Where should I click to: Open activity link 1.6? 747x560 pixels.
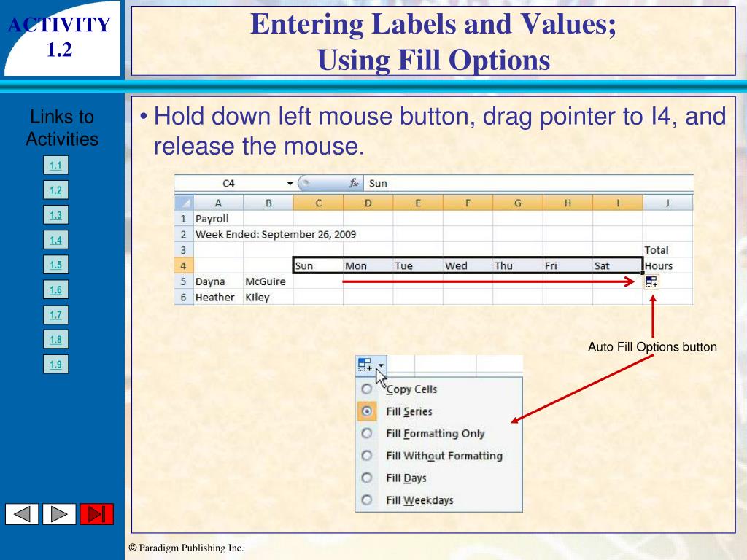point(55,289)
